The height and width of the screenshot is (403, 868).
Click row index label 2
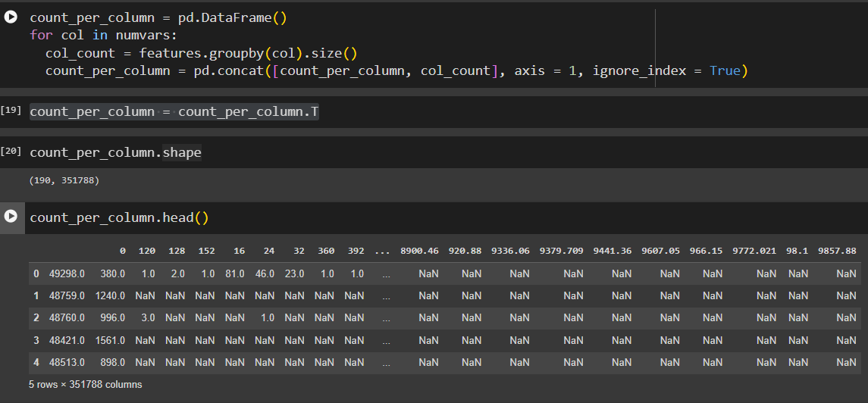click(36, 318)
